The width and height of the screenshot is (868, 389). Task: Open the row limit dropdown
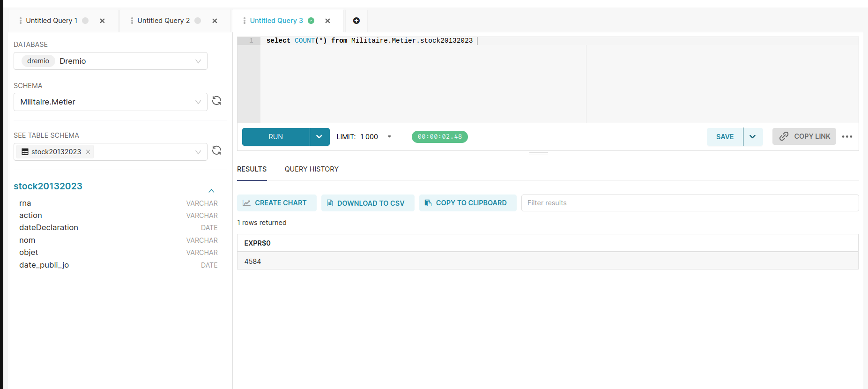click(x=389, y=137)
